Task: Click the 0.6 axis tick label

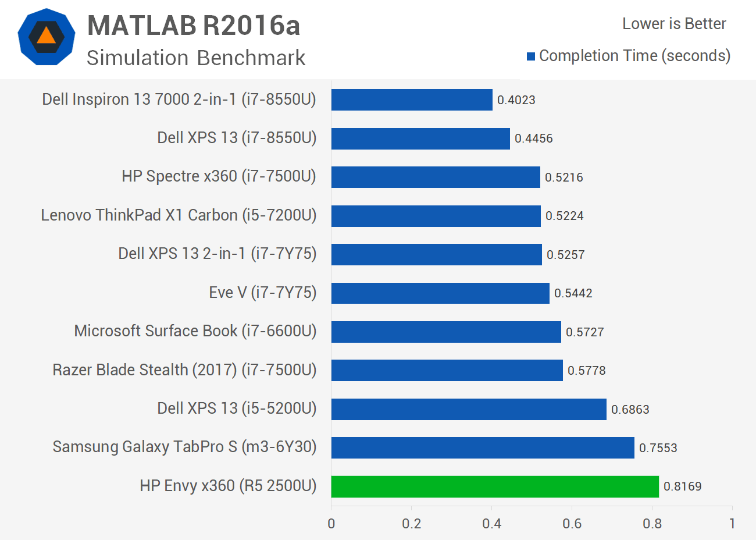Action: coord(572,524)
